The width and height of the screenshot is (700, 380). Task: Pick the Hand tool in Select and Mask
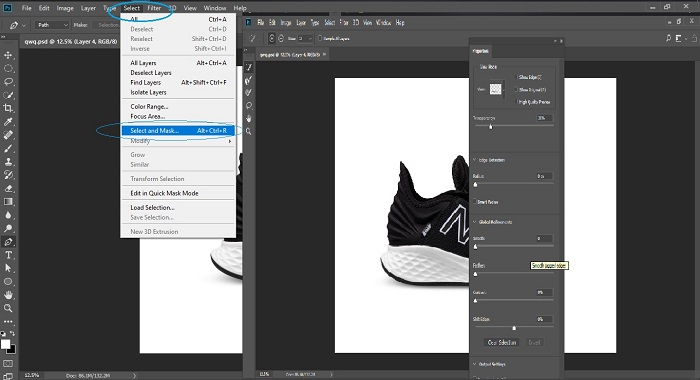[249, 119]
